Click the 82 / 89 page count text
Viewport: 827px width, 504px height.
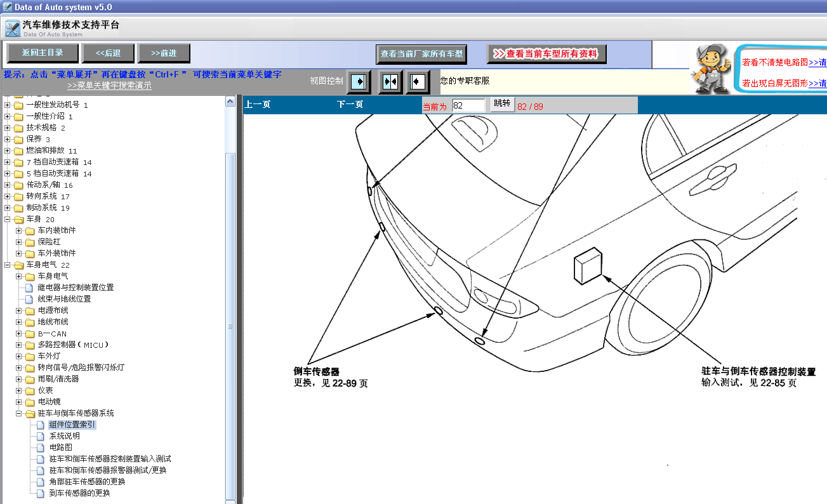(x=531, y=107)
